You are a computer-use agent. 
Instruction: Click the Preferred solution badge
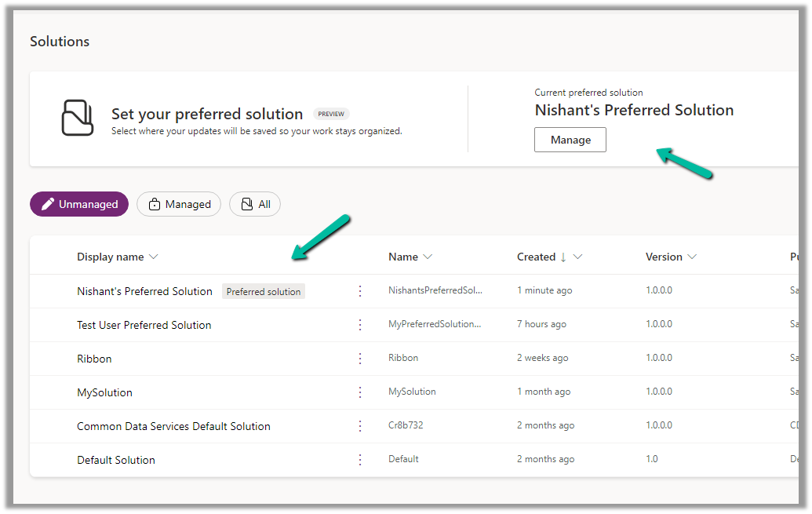pos(264,292)
